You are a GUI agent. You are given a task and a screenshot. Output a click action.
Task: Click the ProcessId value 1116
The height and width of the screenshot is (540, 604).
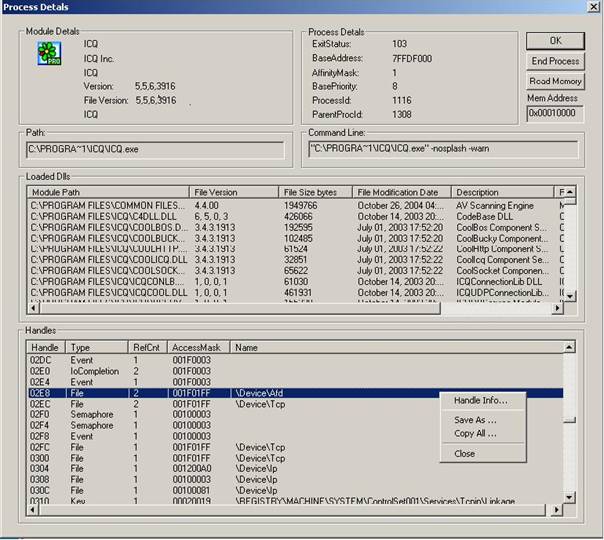[402, 101]
